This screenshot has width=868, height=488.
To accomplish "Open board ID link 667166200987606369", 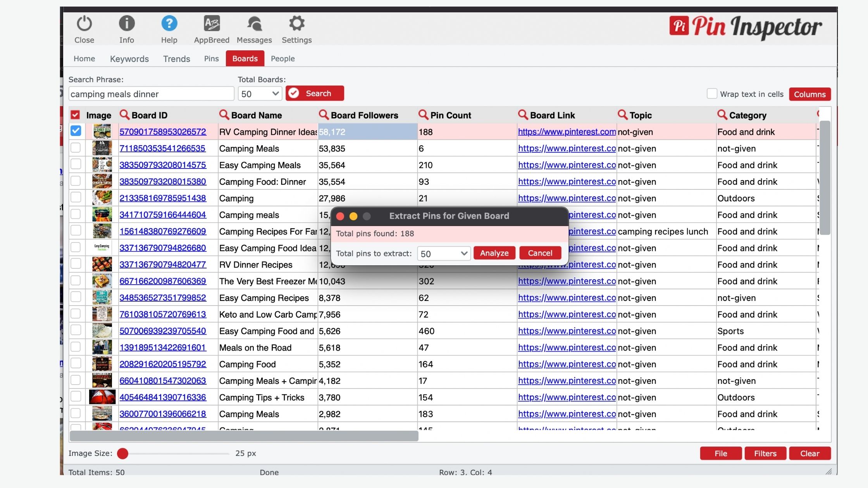I will (x=163, y=281).
